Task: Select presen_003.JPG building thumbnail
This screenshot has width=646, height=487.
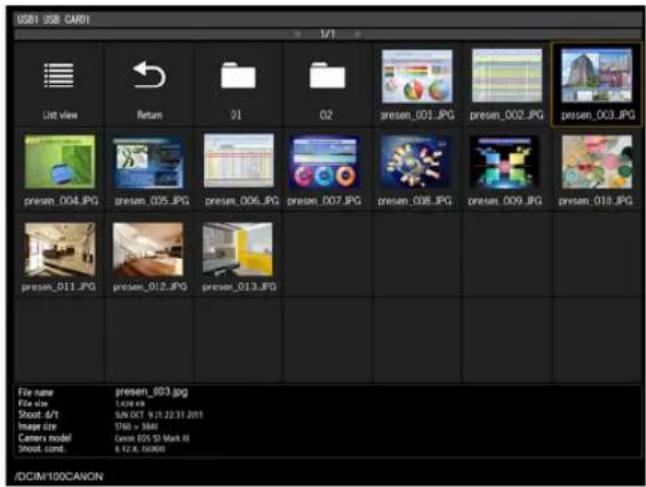Action: 596,75
